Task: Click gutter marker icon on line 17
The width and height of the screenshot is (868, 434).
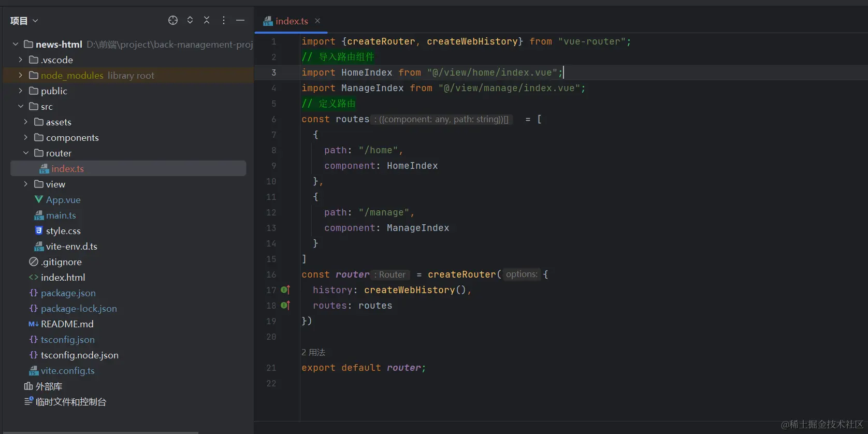Action: tap(285, 290)
